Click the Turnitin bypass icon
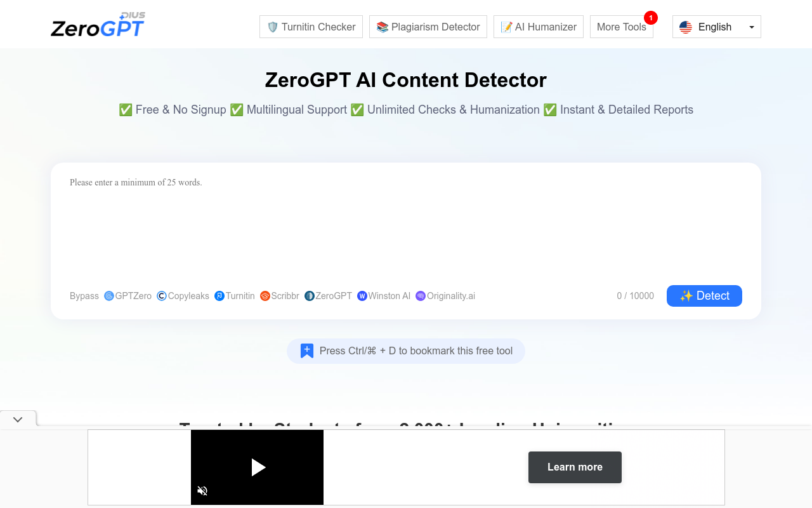Image resolution: width=812 pixels, height=508 pixels. (219, 296)
